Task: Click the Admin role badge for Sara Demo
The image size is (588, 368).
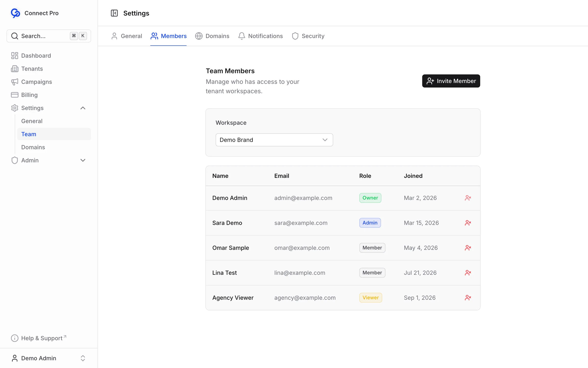Action: pos(370,223)
